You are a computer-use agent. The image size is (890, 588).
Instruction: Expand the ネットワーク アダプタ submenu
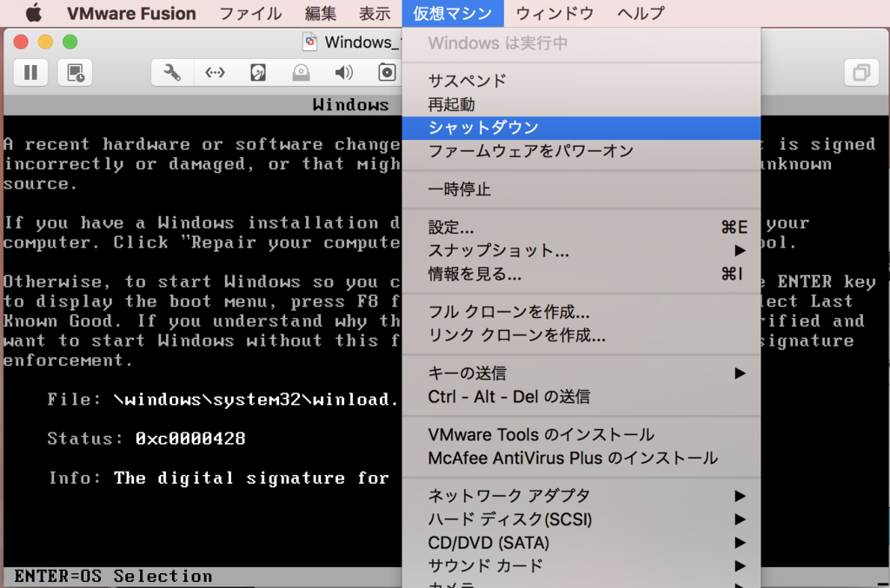click(581, 496)
